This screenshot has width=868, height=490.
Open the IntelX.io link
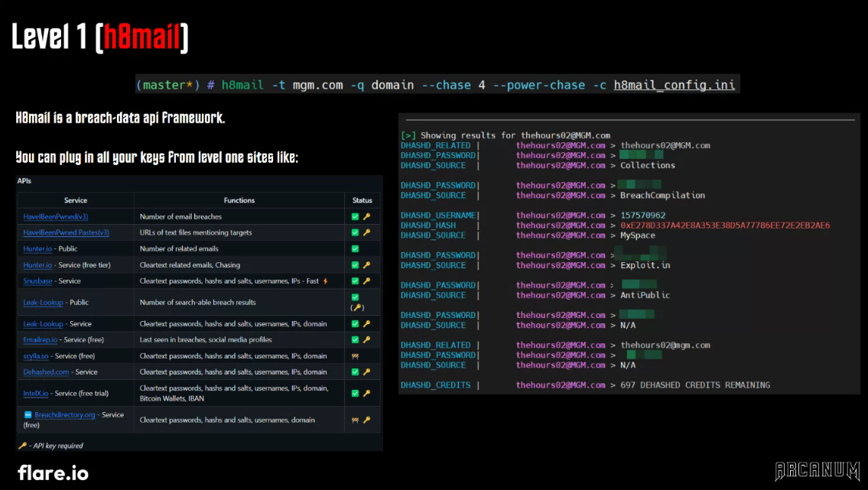click(x=35, y=394)
